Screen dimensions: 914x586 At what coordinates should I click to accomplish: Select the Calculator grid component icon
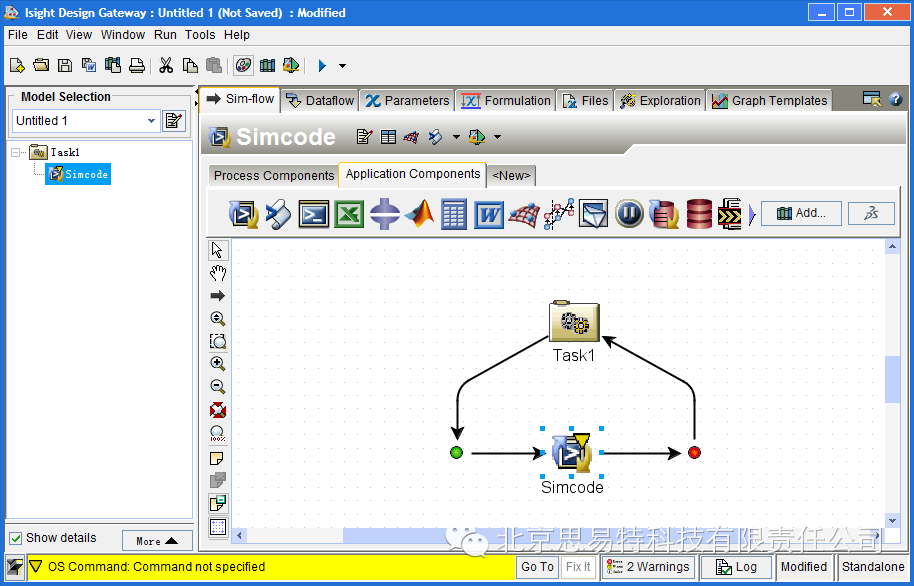point(454,214)
